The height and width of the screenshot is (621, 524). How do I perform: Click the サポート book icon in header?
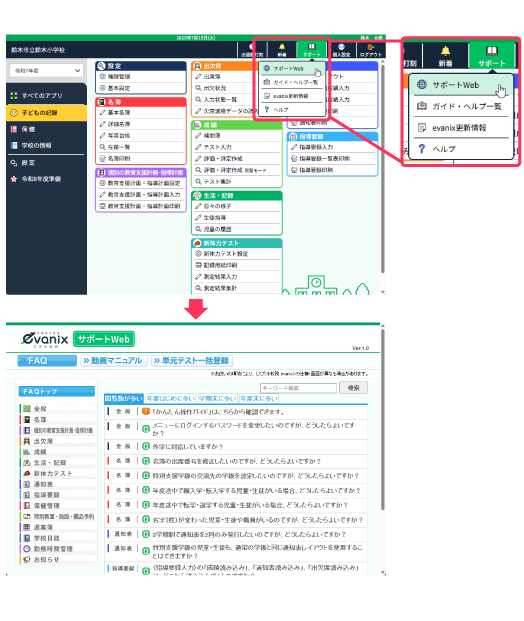coord(311,50)
